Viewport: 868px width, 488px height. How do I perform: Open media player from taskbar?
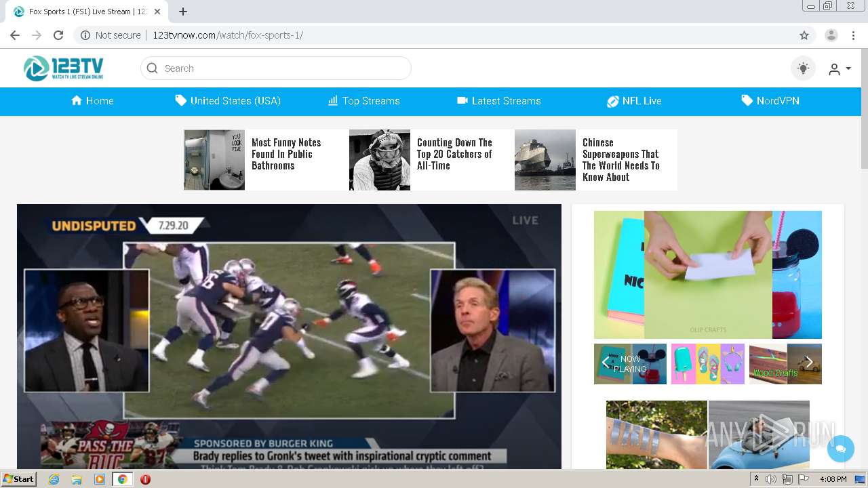100,479
